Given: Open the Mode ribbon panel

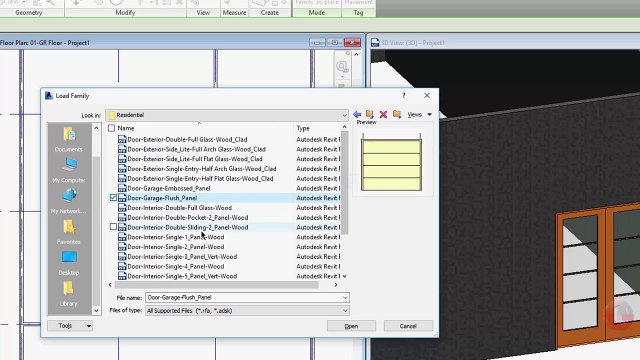Looking at the screenshot, I should click(x=317, y=13).
